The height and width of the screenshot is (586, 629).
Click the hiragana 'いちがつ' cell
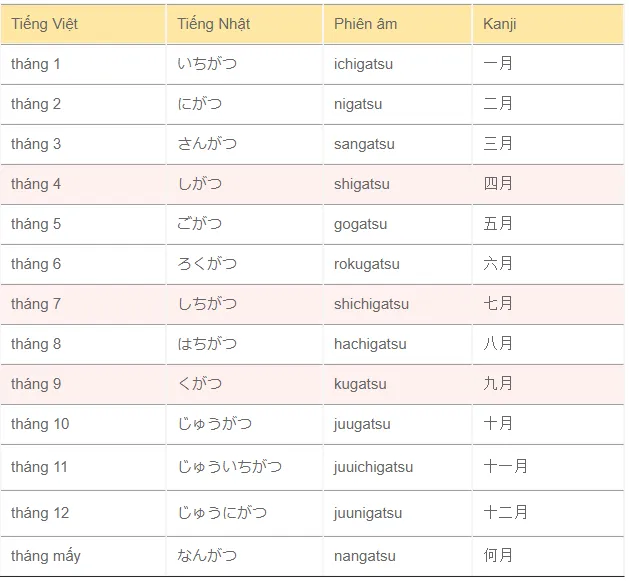pyautogui.click(x=207, y=64)
